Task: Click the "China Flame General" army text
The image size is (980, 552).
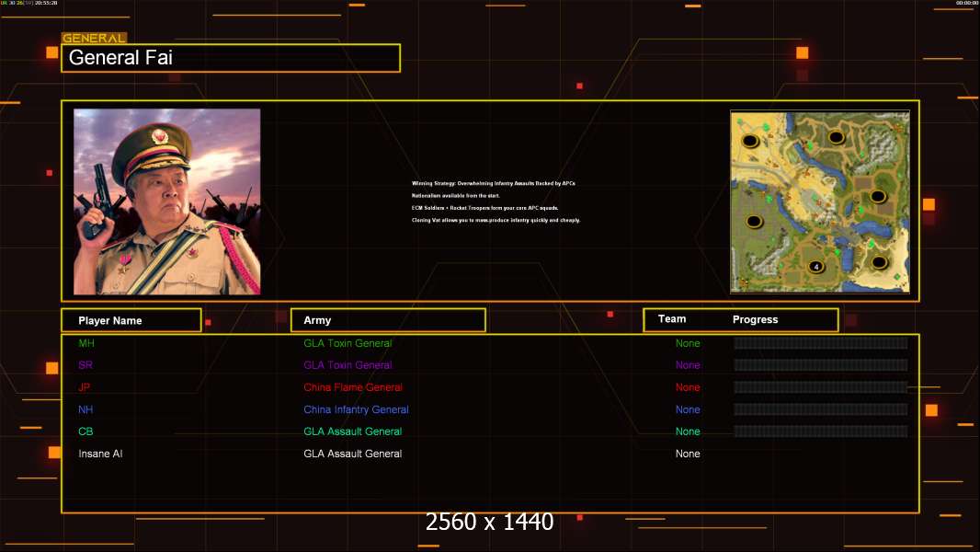Action: coord(353,387)
